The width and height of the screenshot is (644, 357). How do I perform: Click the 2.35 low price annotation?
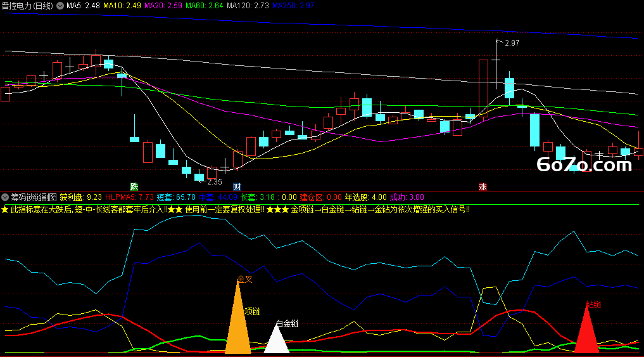point(215,182)
